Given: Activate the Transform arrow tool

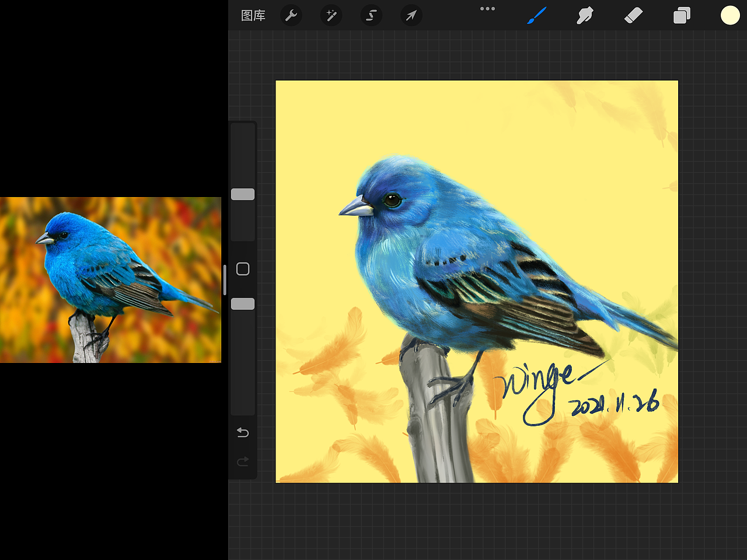Looking at the screenshot, I should 411,16.
